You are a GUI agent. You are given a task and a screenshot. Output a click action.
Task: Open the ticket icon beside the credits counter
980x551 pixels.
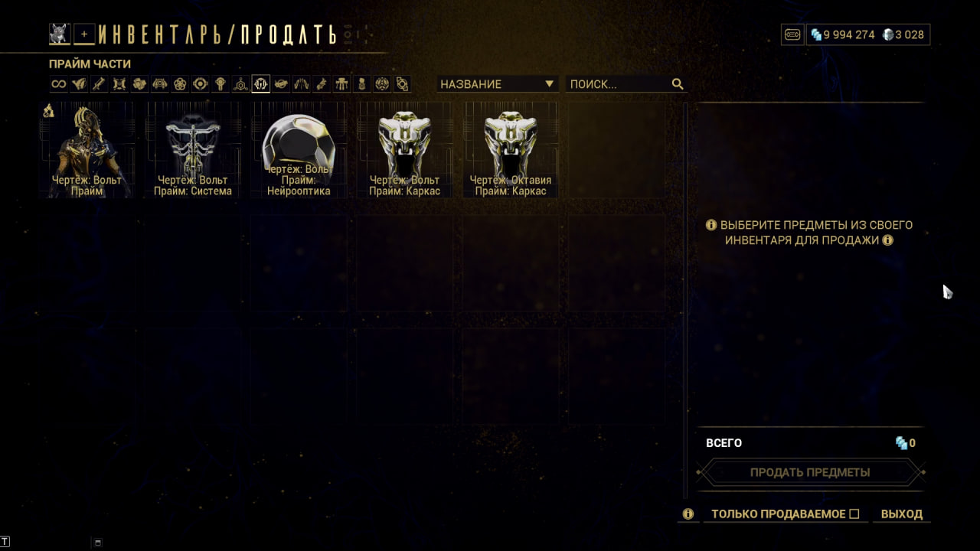click(x=792, y=34)
